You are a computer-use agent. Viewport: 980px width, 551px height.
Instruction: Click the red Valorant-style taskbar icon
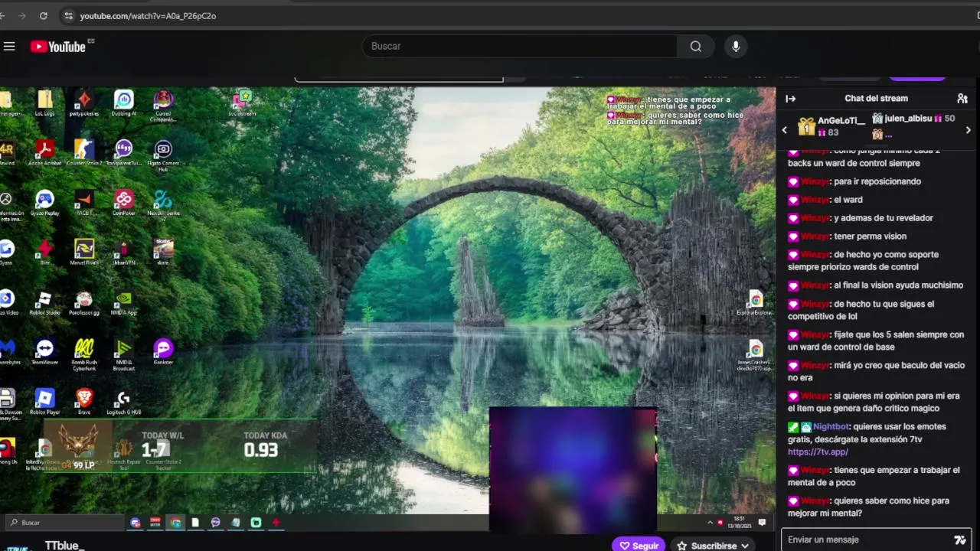276,523
